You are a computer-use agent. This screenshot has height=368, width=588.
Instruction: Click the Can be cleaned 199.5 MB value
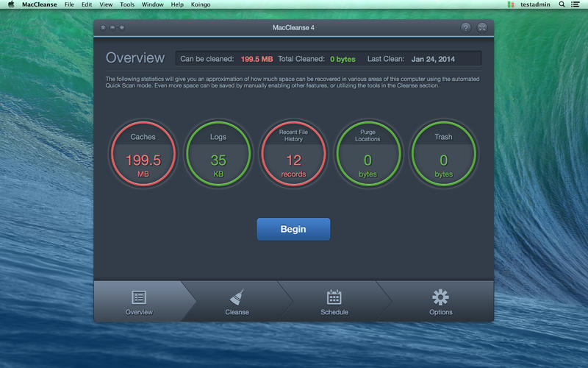coord(257,59)
